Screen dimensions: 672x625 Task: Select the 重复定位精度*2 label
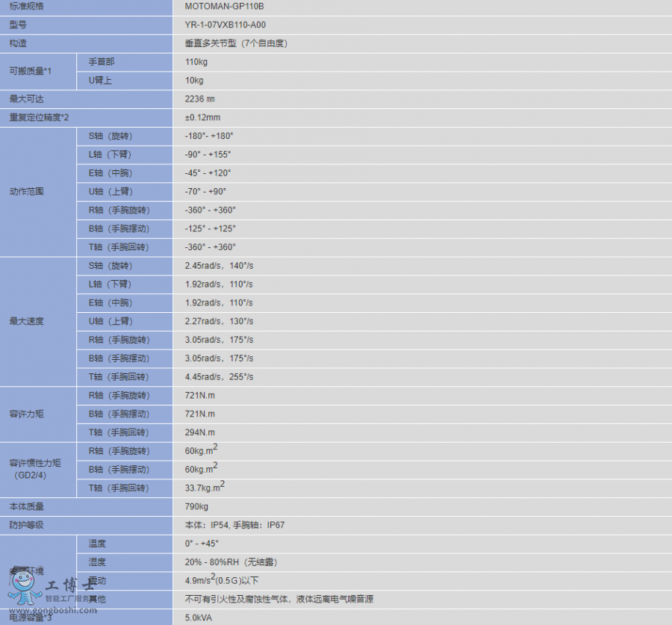(x=39, y=117)
